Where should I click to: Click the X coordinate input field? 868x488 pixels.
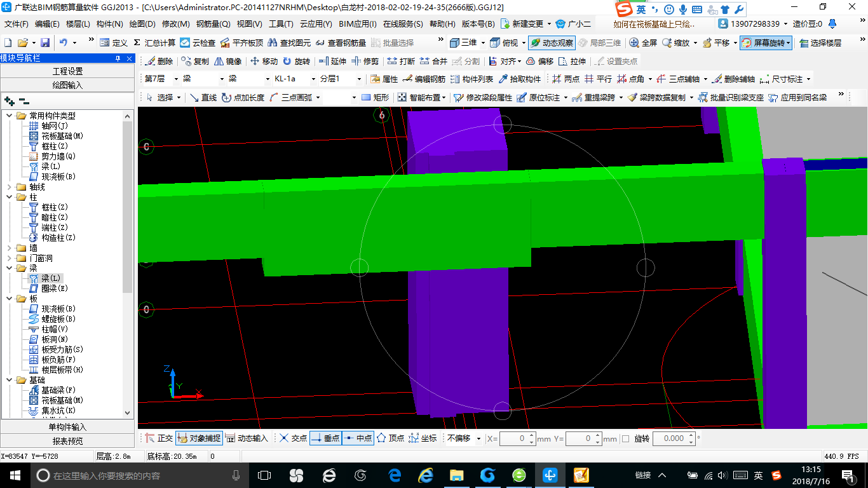pos(517,438)
